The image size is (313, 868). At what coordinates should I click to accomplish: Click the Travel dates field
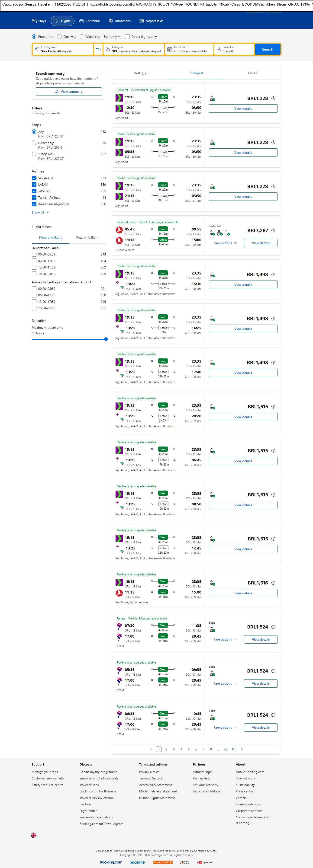tap(189, 49)
